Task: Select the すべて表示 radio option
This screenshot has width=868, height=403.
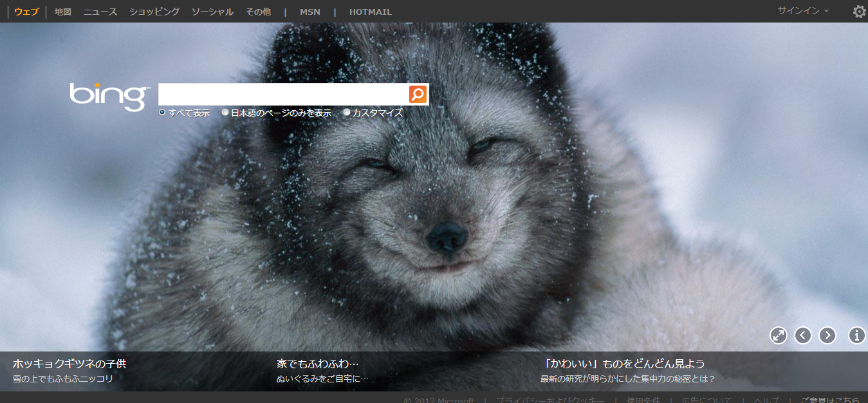Action: pos(162,113)
